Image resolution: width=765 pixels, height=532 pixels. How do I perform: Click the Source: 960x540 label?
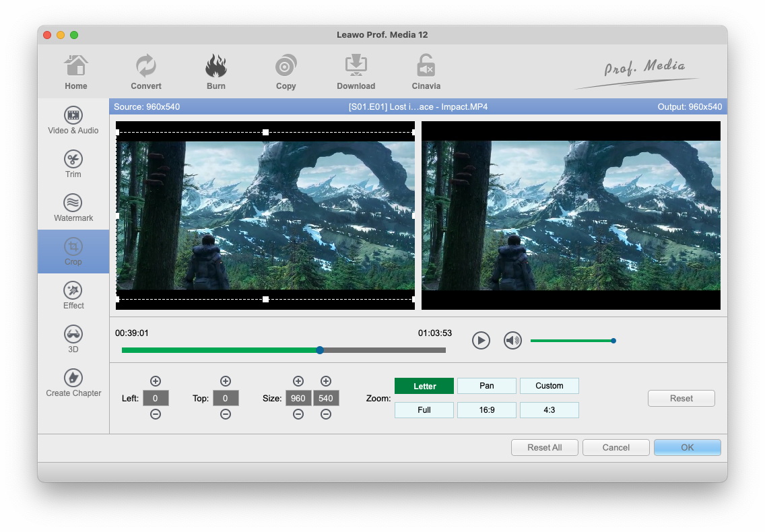click(x=147, y=107)
